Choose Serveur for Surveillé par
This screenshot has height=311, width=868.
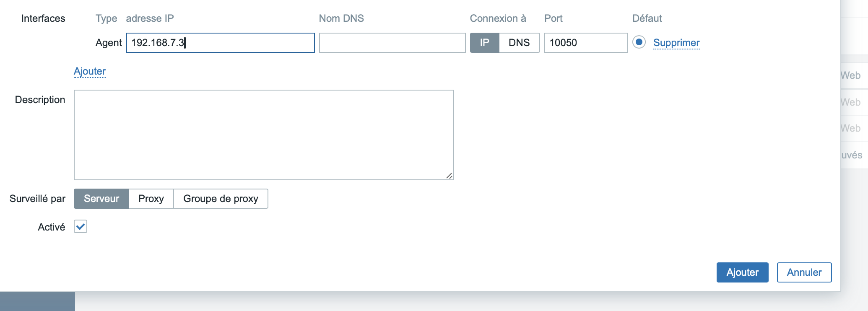tap(101, 199)
